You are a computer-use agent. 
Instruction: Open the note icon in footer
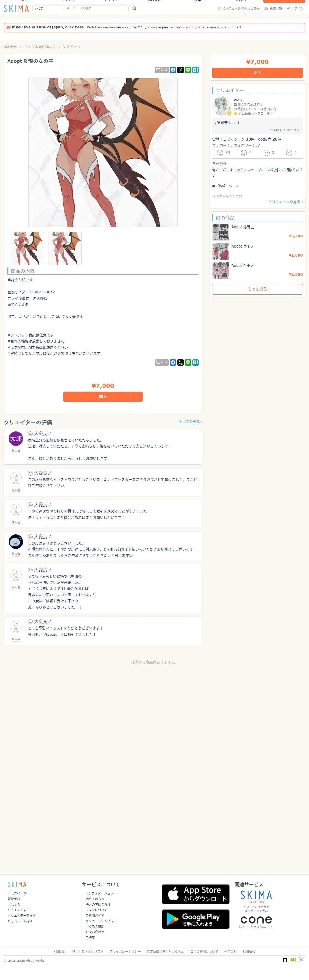tap(285, 960)
